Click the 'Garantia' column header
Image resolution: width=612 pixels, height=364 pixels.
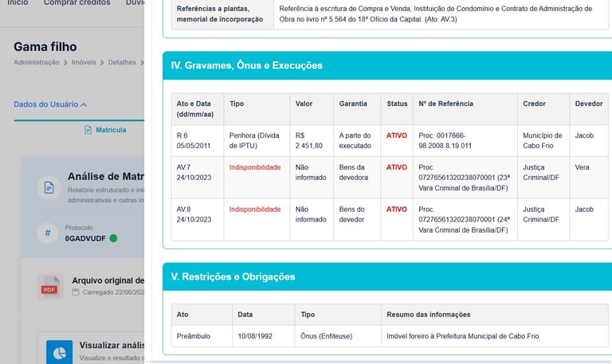(x=357, y=109)
